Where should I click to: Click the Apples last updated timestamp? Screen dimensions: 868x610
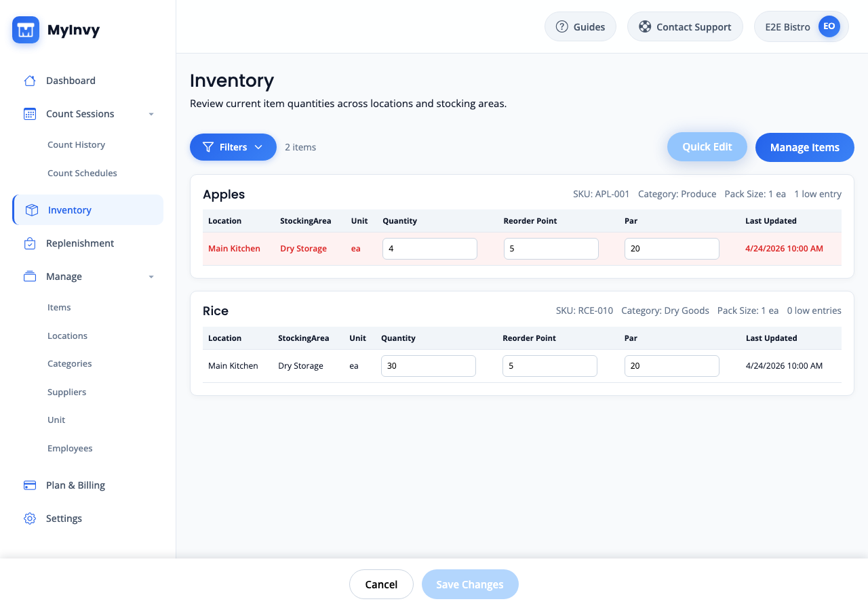(784, 249)
